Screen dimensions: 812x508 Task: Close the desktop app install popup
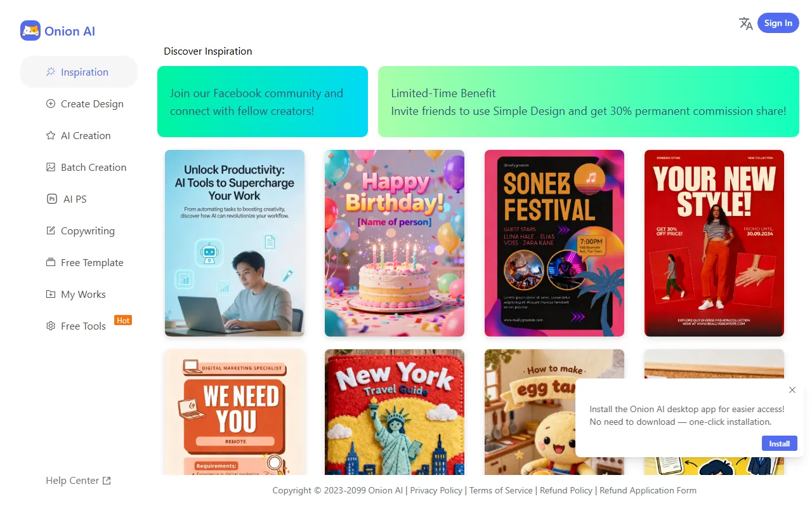pyautogui.click(x=792, y=390)
